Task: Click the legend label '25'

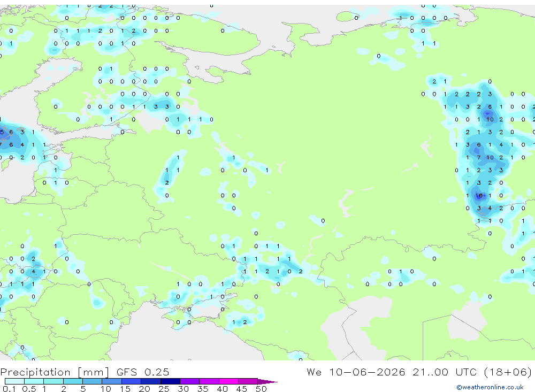Action: pos(164,389)
